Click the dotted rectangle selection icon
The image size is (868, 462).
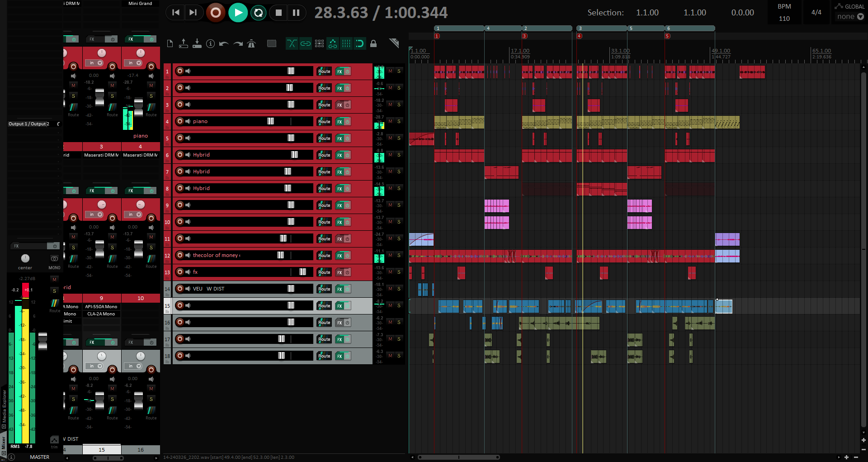(271, 43)
